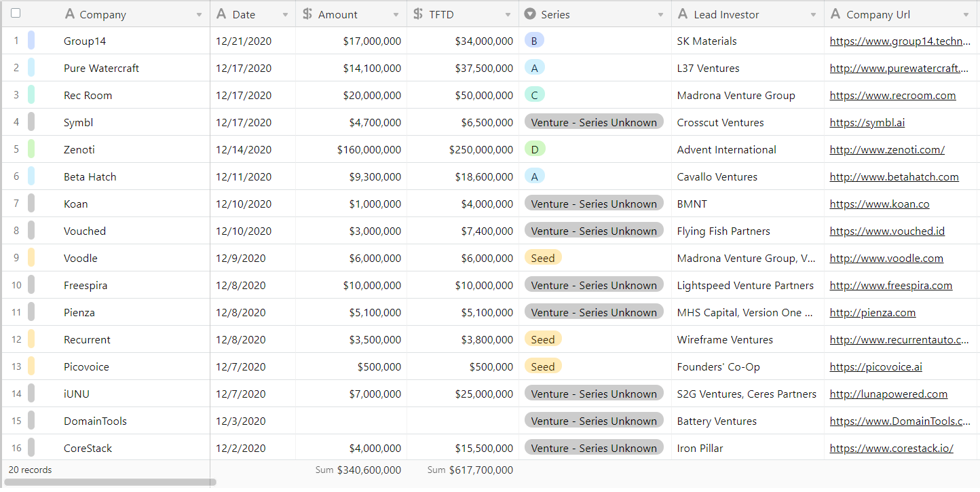The height and width of the screenshot is (492, 980).
Task: Open the corestack.io link
Action: (x=892, y=449)
